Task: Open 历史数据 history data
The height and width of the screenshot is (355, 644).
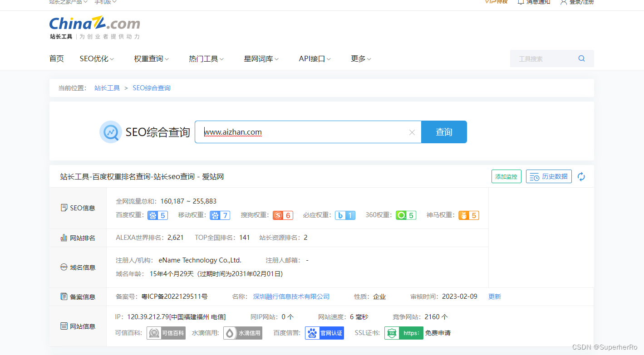Action: 549,176
